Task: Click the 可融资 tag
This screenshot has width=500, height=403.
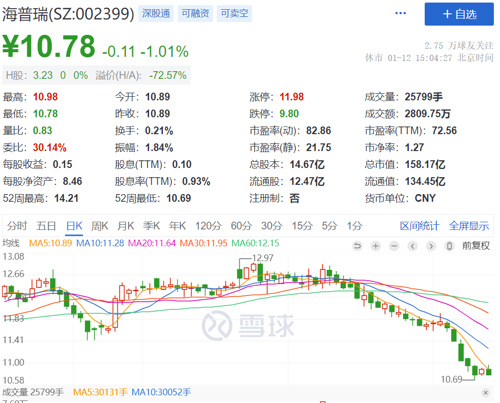Action: click(x=195, y=13)
